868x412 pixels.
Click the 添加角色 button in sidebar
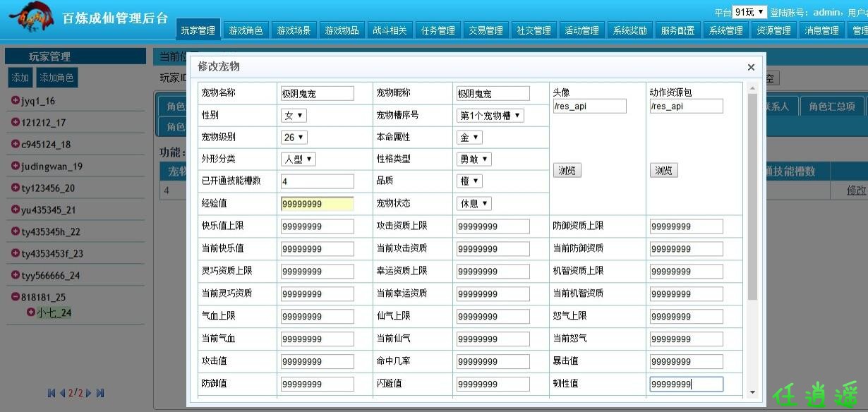[x=56, y=78]
